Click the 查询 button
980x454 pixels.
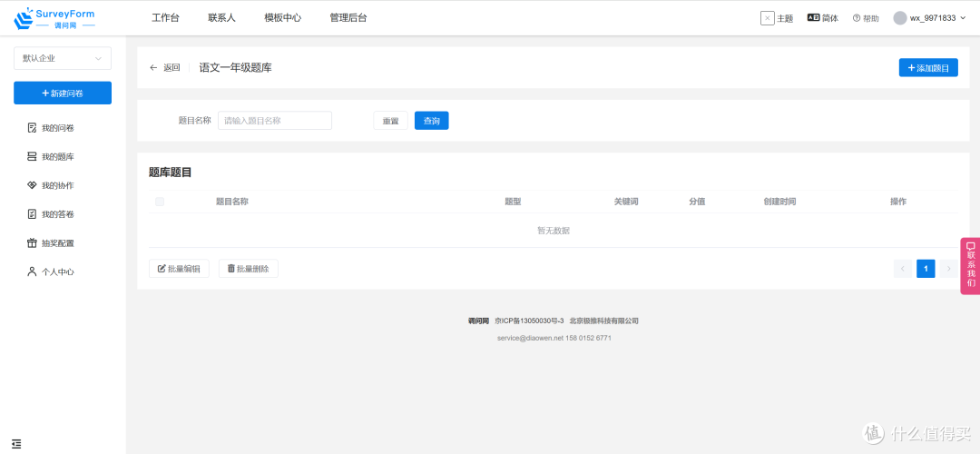click(x=432, y=121)
